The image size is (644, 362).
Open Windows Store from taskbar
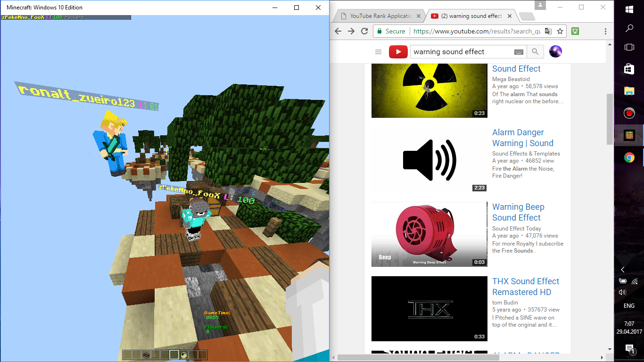(629, 69)
